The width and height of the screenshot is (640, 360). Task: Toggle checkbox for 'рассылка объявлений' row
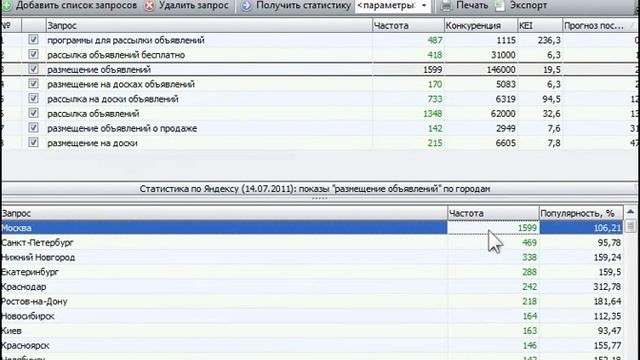pos(33,113)
